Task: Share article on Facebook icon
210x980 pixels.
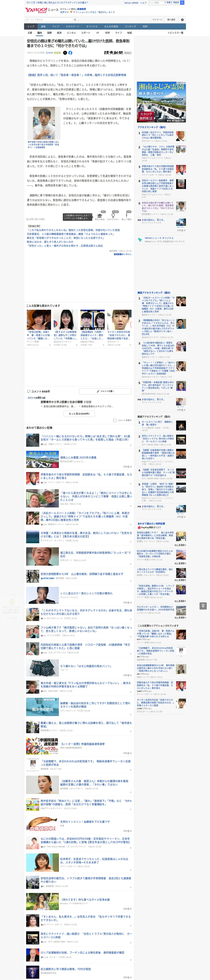Action: 70,53
